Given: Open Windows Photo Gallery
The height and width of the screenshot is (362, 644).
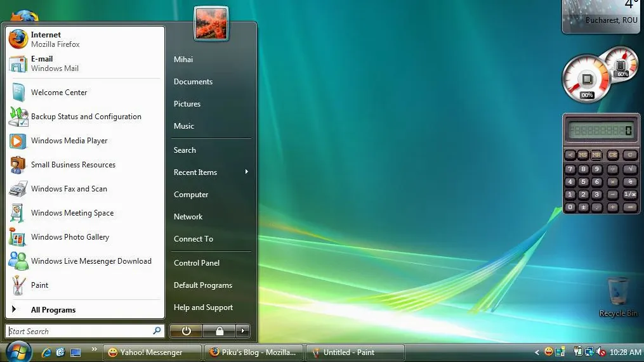Looking at the screenshot, I should (70, 237).
